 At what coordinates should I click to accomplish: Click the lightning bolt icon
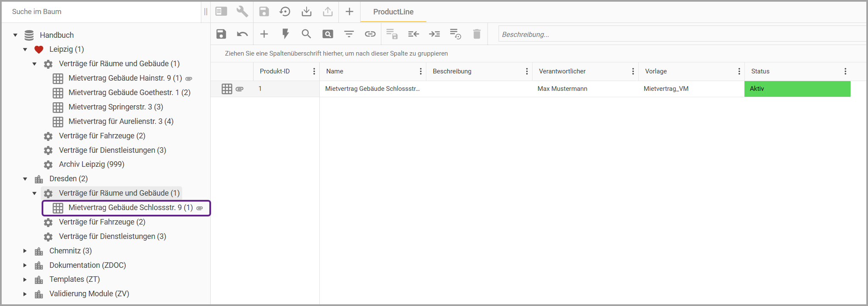(285, 34)
